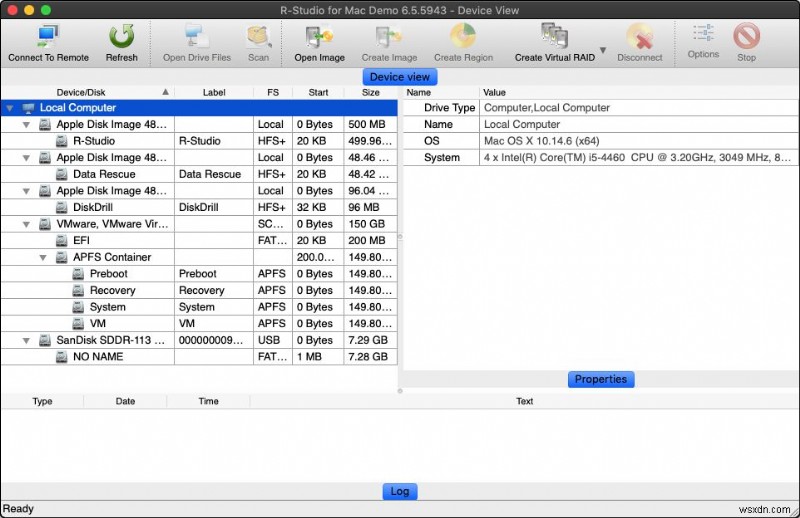Image resolution: width=800 pixels, height=518 pixels.
Task: Click the Connect To Remote toolbar icon
Action: coord(48,38)
